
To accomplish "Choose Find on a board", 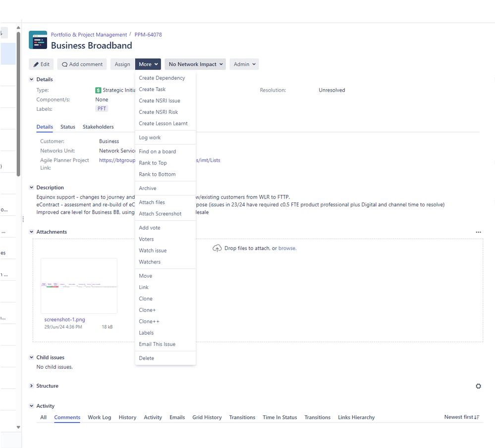I will [165, 151].
